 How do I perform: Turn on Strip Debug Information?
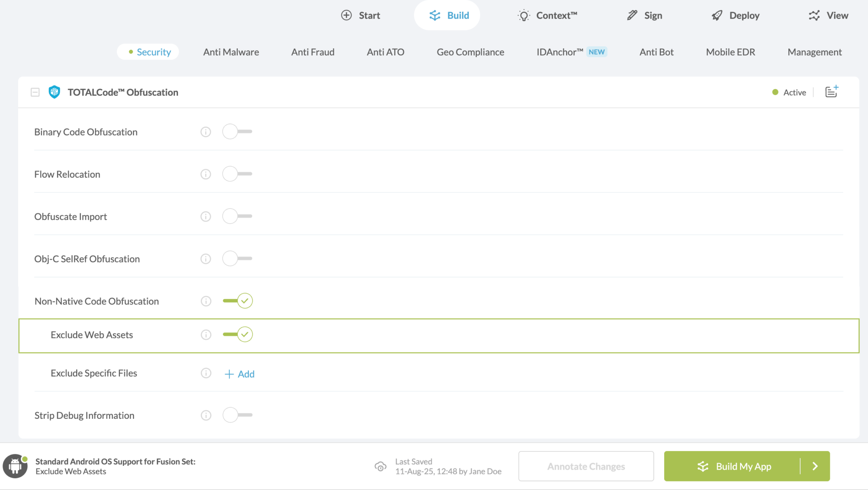tap(237, 415)
